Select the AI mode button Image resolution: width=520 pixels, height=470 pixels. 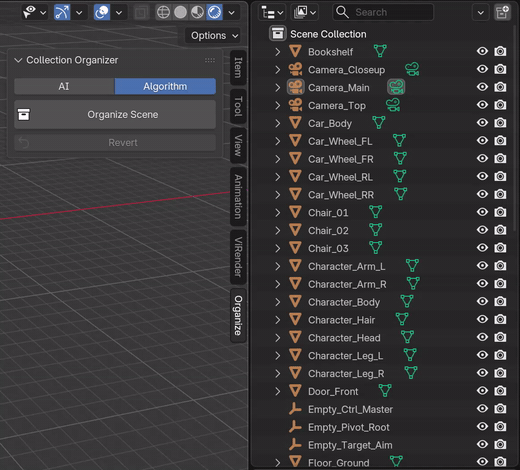point(64,87)
